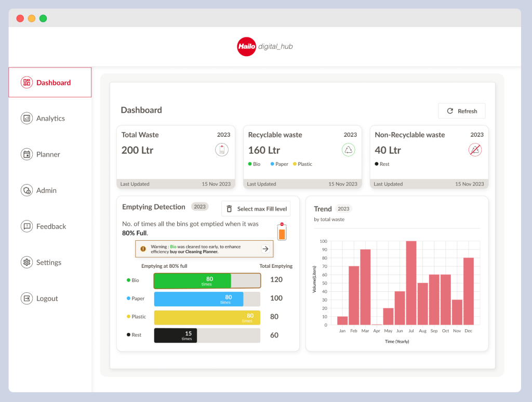Select the Analytics icon in the sidebar

click(x=27, y=118)
